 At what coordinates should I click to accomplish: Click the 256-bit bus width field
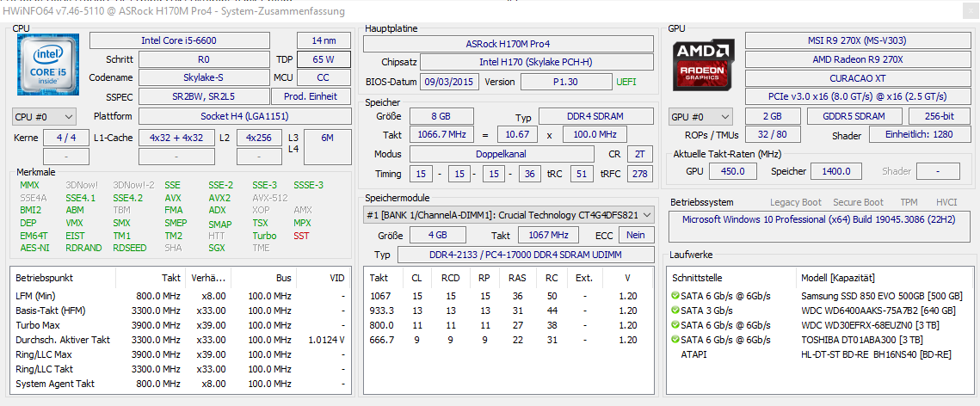(940, 117)
